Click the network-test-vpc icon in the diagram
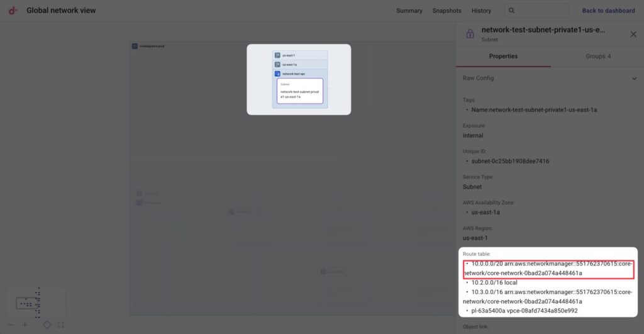The image size is (644, 334). pyautogui.click(x=277, y=74)
